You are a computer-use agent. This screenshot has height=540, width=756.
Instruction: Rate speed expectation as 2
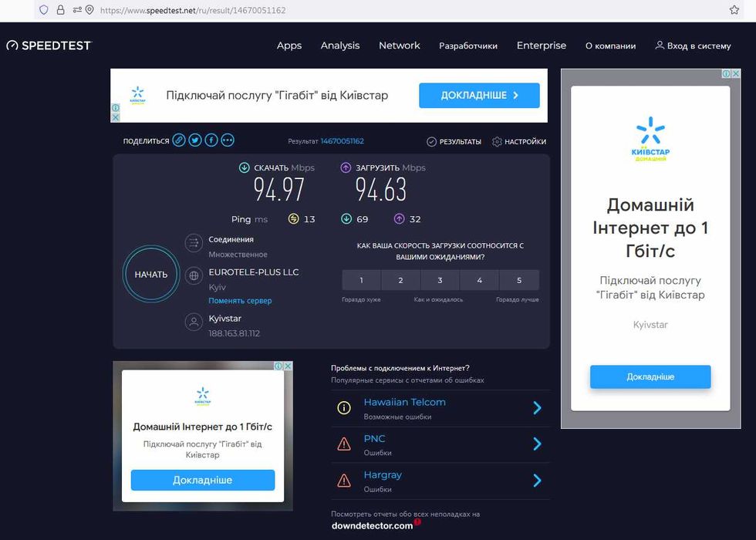400,280
